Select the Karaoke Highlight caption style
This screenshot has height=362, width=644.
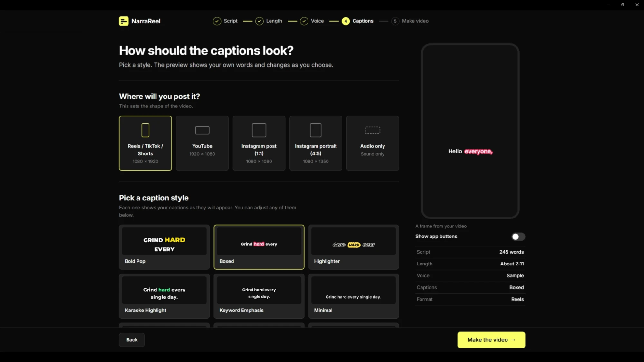[164, 296]
